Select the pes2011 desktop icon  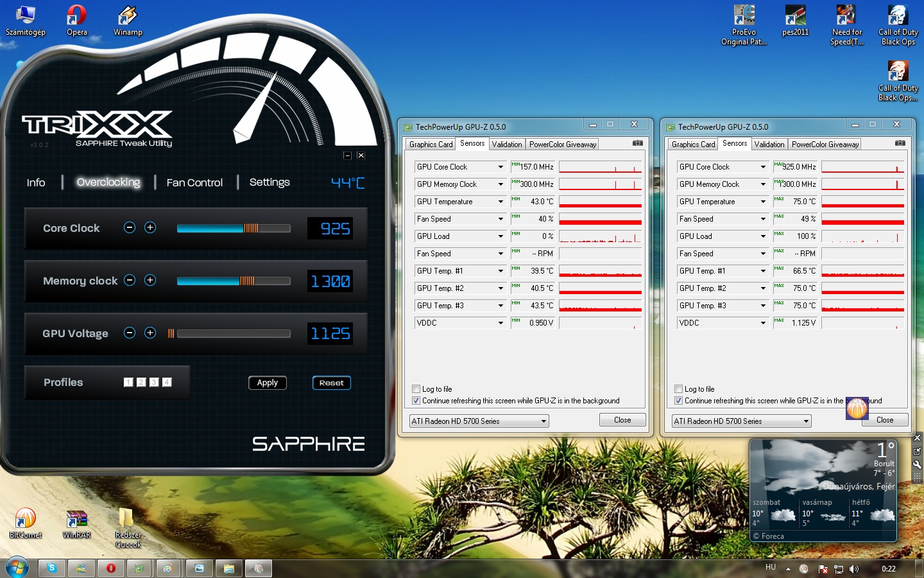pyautogui.click(x=795, y=20)
